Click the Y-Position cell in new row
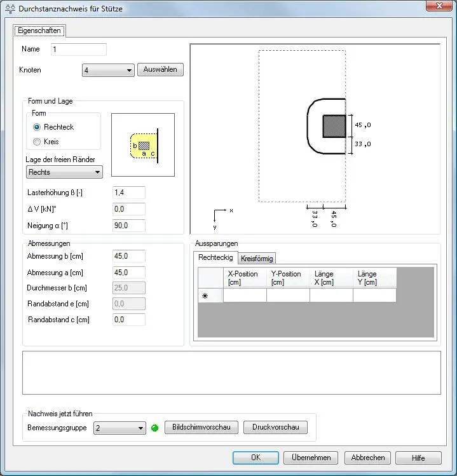 coord(288,296)
